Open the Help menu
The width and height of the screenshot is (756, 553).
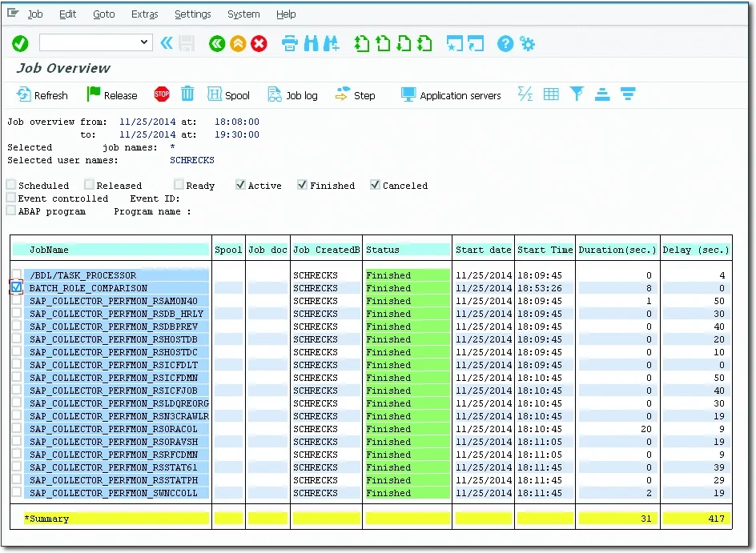coord(286,14)
